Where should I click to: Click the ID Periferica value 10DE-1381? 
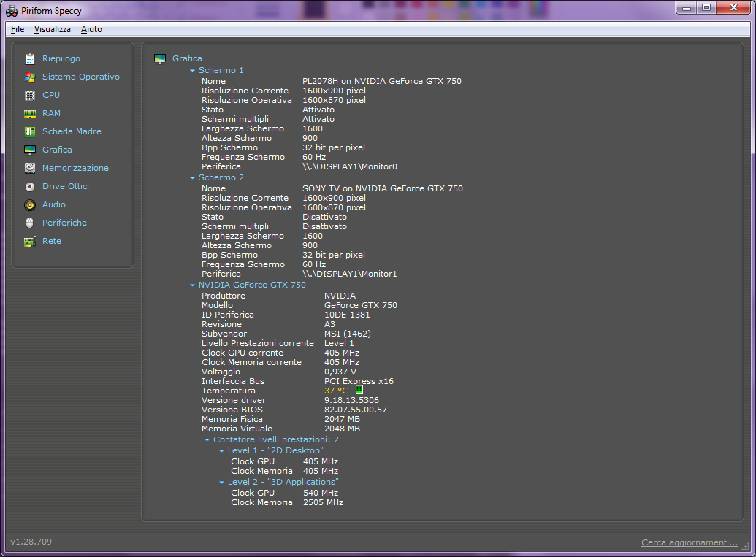[347, 315]
